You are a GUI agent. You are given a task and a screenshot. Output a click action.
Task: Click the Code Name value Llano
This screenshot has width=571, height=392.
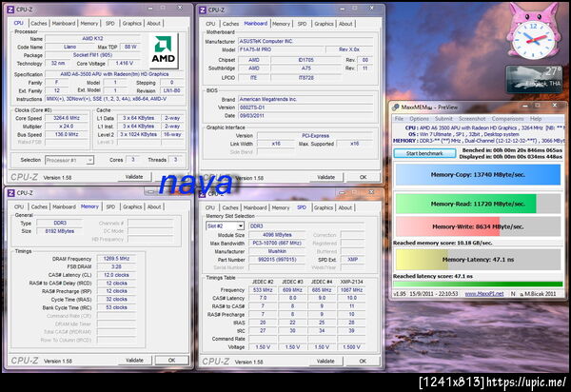click(x=69, y=47)
